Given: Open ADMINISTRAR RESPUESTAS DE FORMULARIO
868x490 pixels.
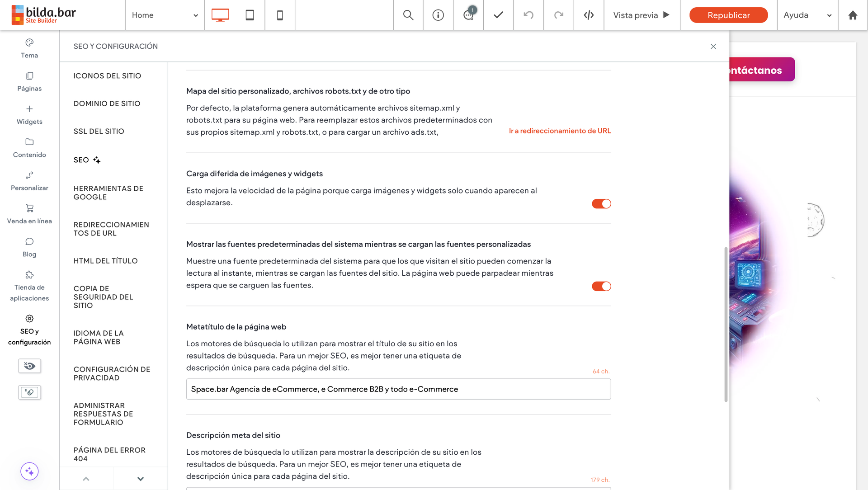Looking at the screenshot, I should point(103,414).
